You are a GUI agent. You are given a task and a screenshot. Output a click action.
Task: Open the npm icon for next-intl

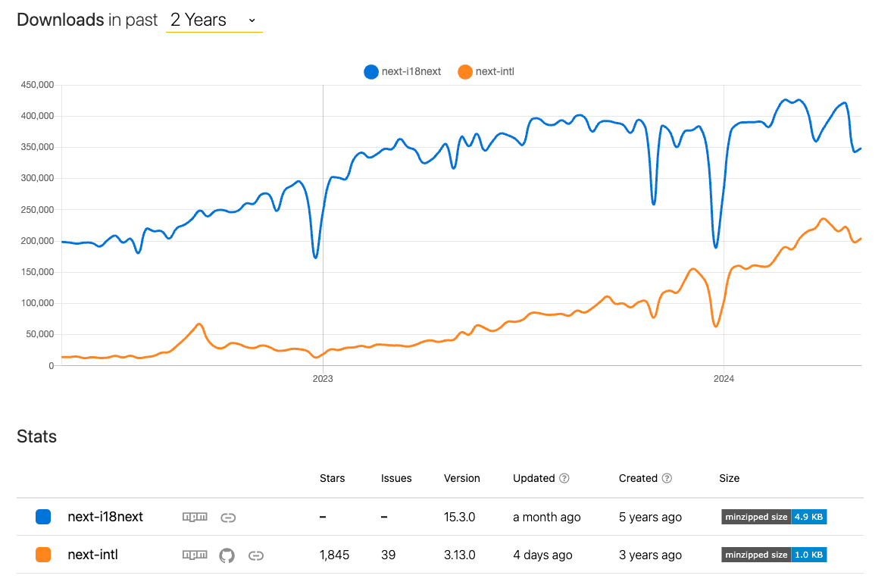pos(195,555)
